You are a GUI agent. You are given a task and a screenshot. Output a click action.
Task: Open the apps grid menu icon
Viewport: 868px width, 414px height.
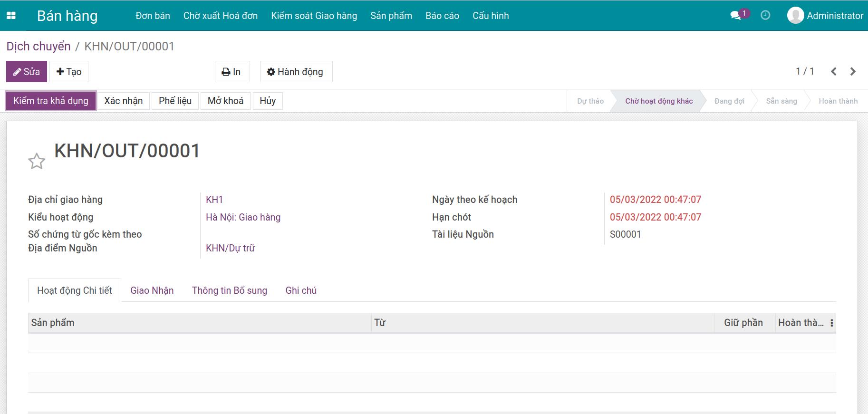coord(11,16)
